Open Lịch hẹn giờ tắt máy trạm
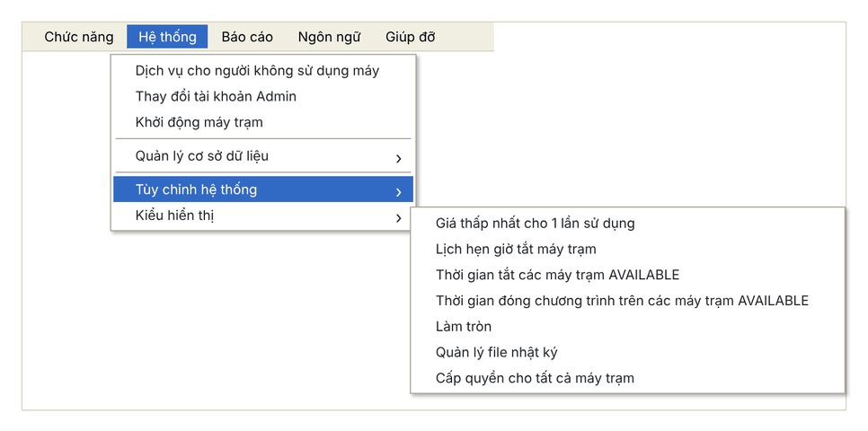The height and width of the screenshot is (431, 868). pyautogui.click(x=628, y=249)
